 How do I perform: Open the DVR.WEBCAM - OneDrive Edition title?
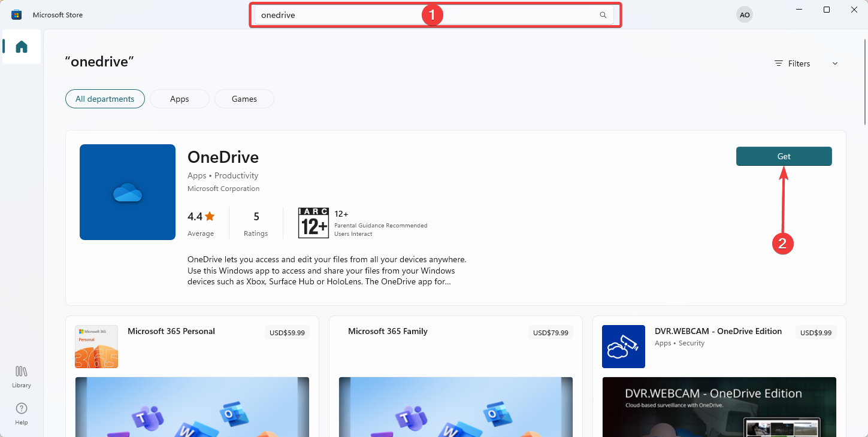click(x=718, y=331)
